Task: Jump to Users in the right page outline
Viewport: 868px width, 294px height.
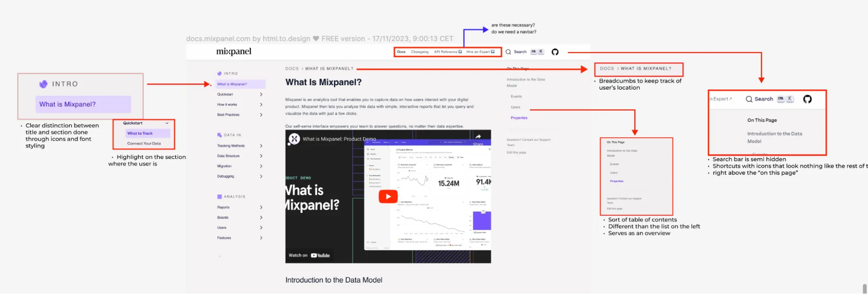Action: tap(515, 107)
